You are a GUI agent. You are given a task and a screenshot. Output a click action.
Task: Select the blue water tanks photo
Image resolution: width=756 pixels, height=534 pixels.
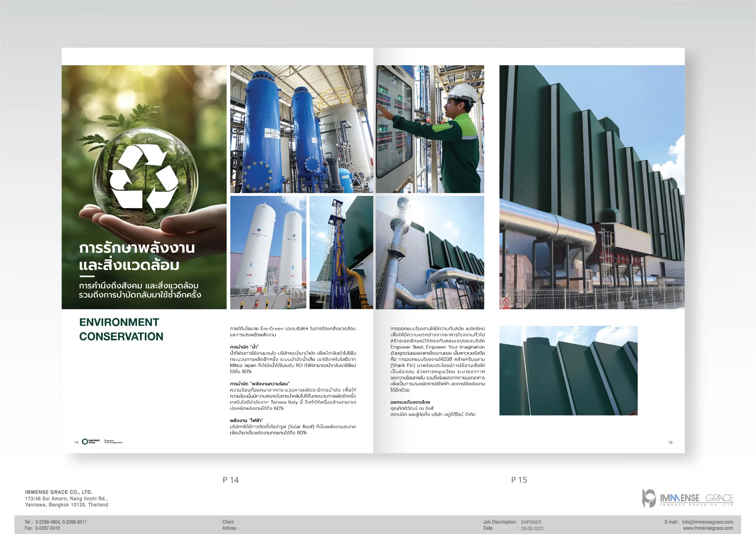(x=301, y=129)
